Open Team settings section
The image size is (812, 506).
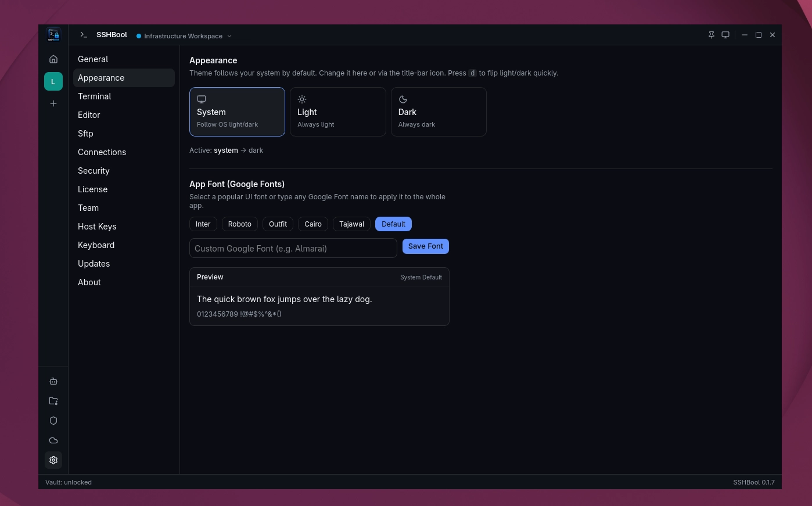click(x=124, y=208)
